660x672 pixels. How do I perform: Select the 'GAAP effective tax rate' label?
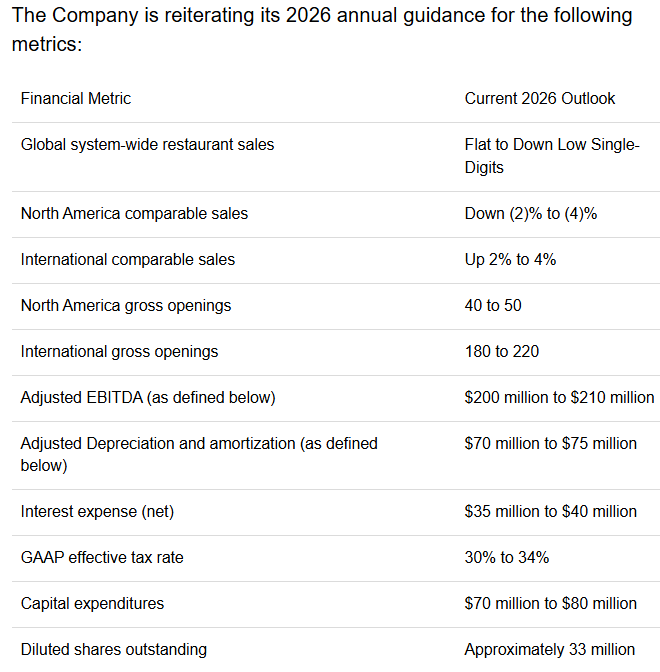pos(102,558)
